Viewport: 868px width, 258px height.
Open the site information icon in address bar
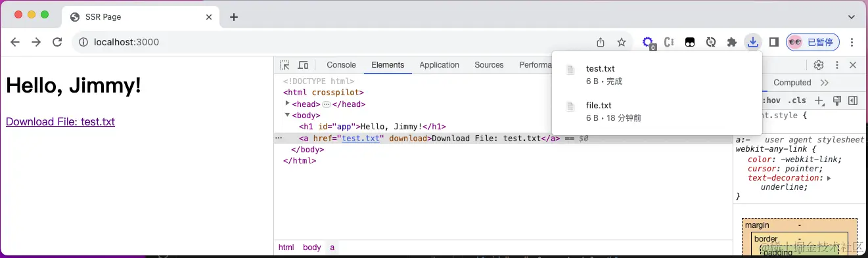pyautogui.click(x=83, y=42)
